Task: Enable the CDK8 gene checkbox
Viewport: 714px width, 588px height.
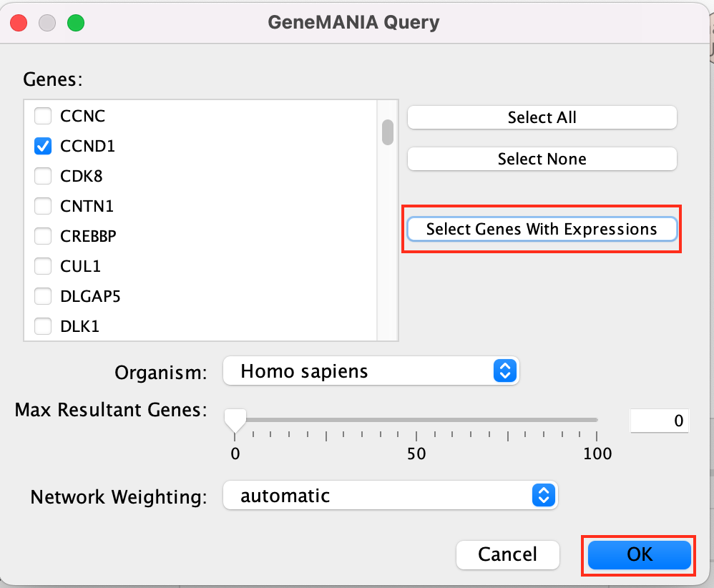Action: tap(44, 176)
